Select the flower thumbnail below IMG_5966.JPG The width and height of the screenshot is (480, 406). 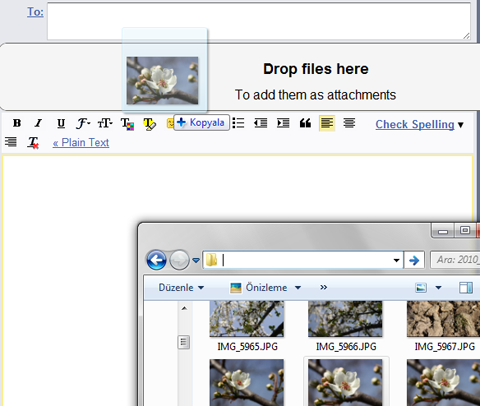(345, 382)
